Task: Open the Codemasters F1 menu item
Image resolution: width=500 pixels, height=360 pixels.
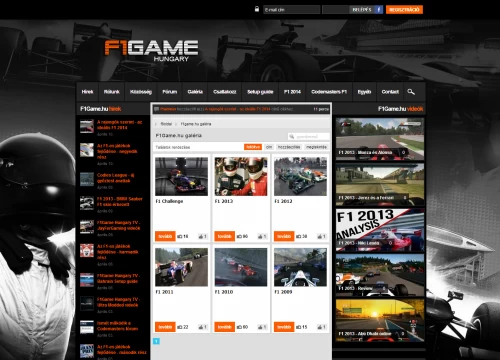Action: point(329,92)
